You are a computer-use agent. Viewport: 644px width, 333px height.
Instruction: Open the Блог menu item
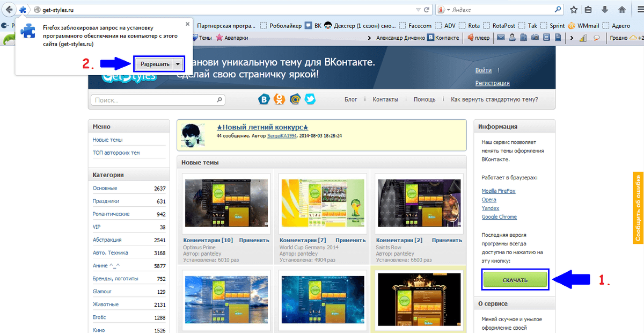350,99
